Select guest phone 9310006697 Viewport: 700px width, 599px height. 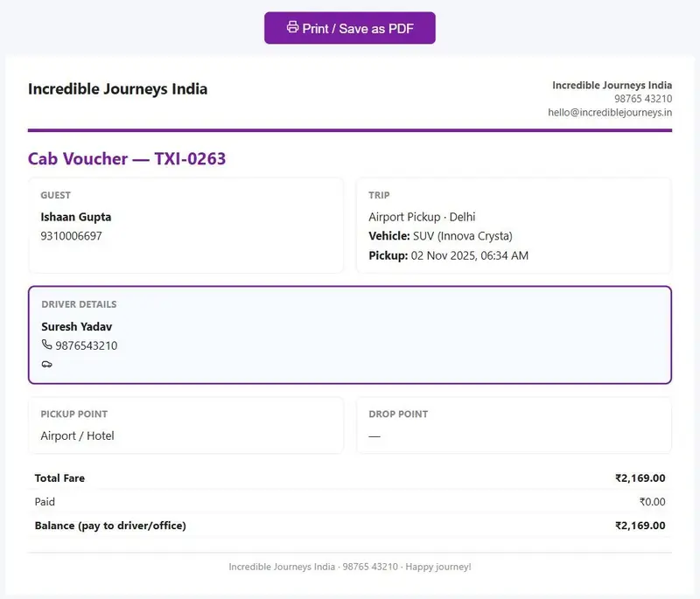[72, 236]
